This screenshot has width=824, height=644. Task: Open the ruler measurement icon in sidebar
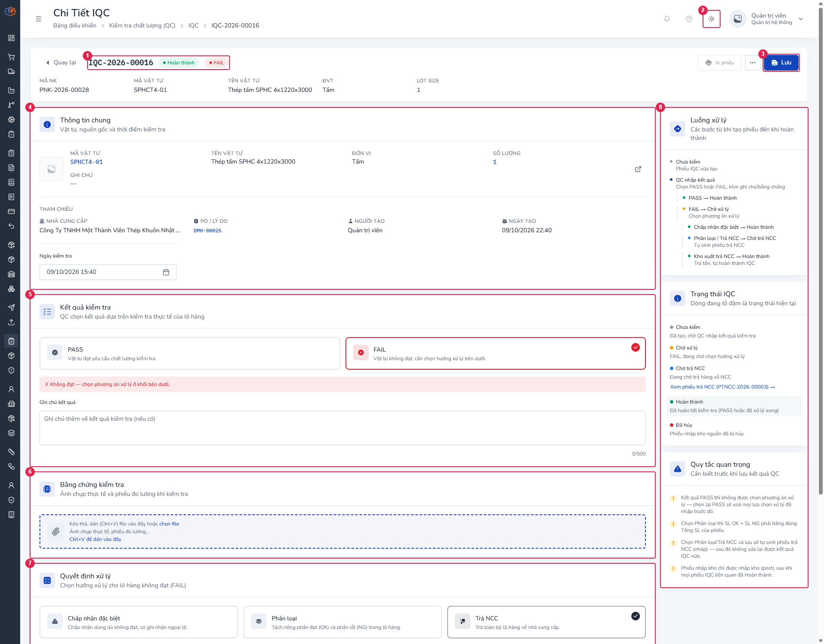tap(11, 452)
